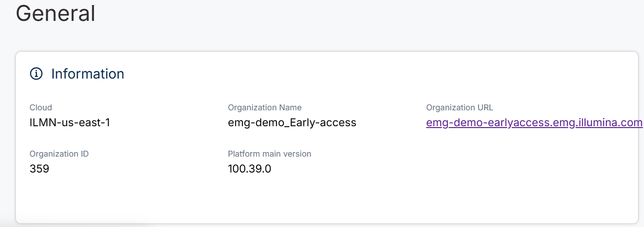Viewport: 644px width, 227px height.
Task: Click the Organization ID label
Action: pyautogui.click(x=59, y=154)
